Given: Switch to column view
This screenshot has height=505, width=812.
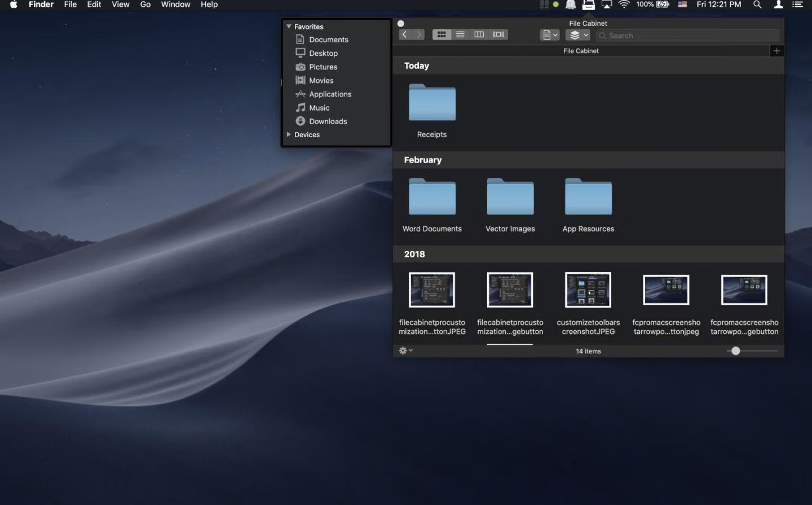Looking at the screenshot, I should 479,34.
